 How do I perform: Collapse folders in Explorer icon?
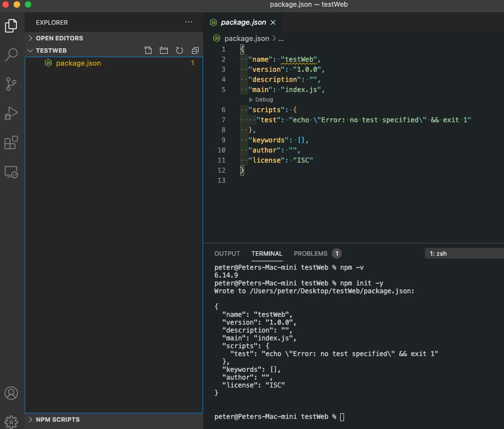click(x=195, y=50)
